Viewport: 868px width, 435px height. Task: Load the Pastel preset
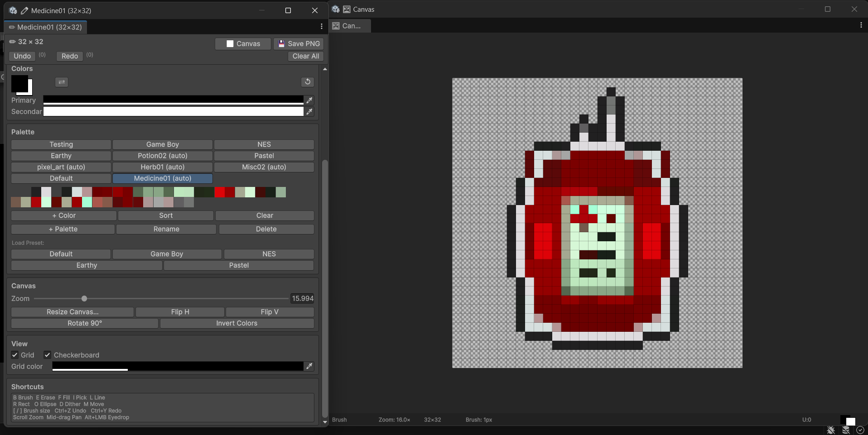pos(239,265)
